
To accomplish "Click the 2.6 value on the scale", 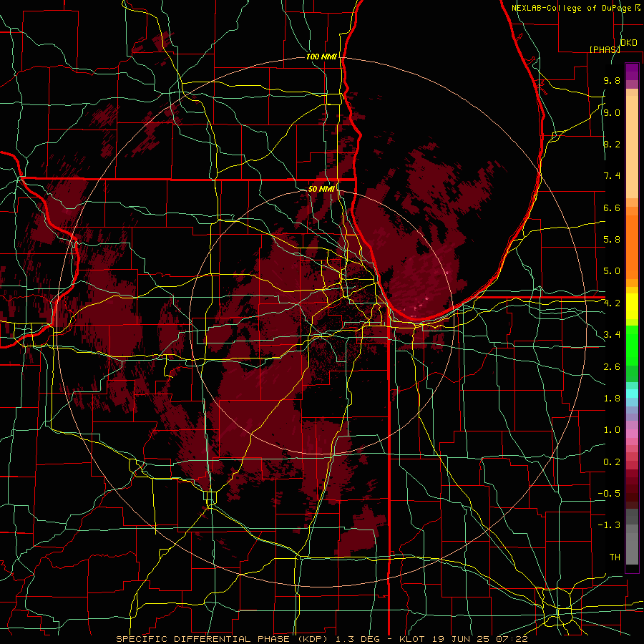I will (x=612, y=366).
